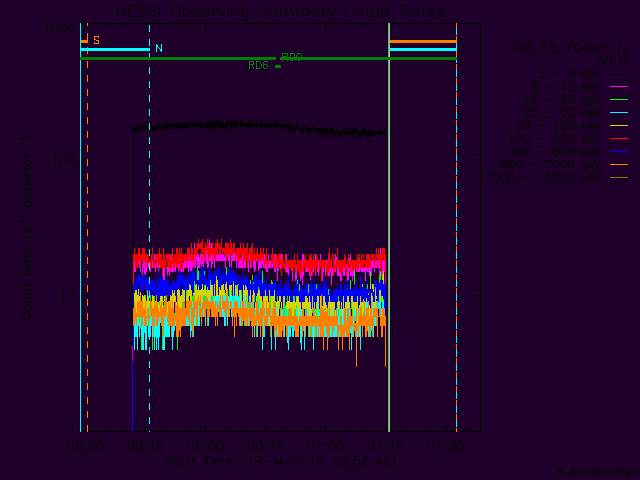640x480 pixels.
Task: Select the '6 - 12 keV' legend label
Action: coord(566,87)
